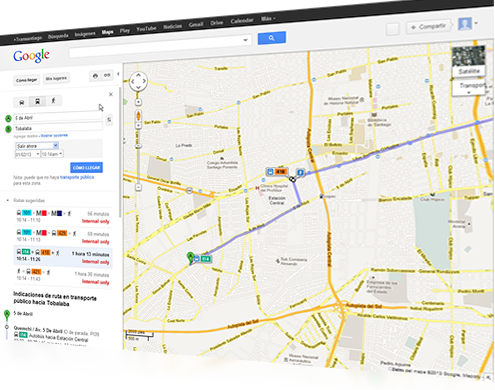
Task: Select the walking directions icon
Action: (53, 100)
